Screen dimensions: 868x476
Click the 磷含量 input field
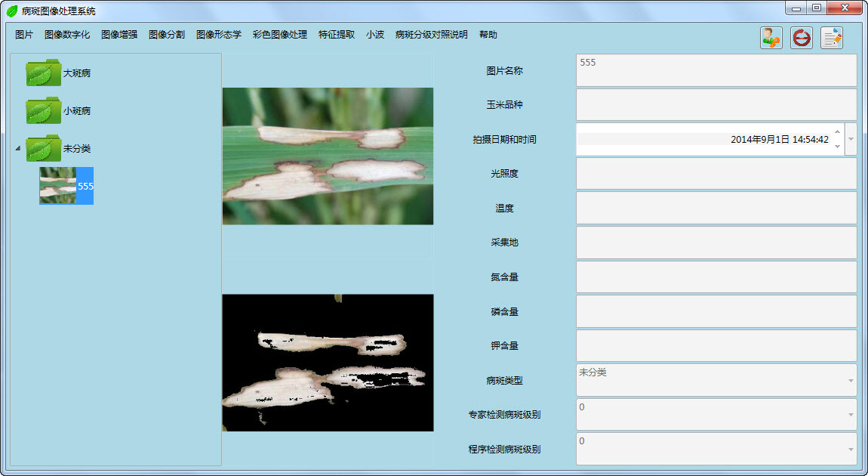716,311
